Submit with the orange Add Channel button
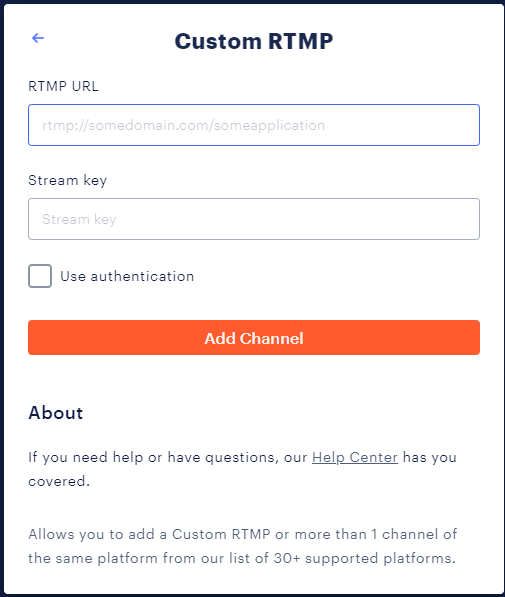 pos(254,338)
